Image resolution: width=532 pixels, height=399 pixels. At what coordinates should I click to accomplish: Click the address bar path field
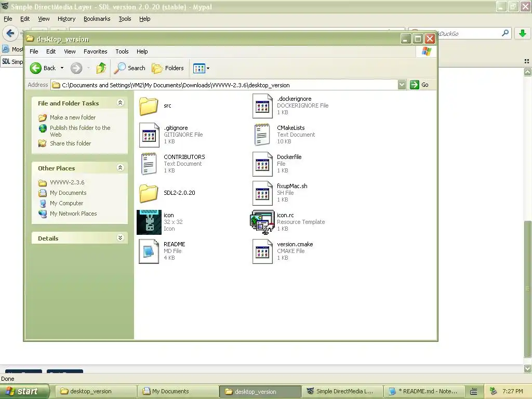click(224, 85)
